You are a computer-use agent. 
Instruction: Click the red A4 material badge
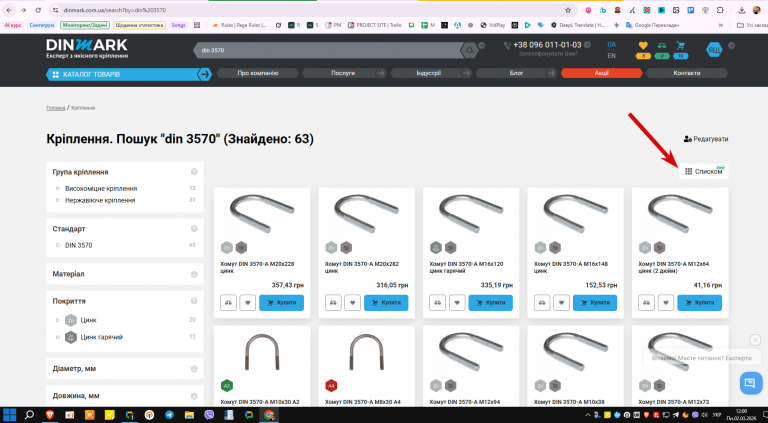coord(331,386)
